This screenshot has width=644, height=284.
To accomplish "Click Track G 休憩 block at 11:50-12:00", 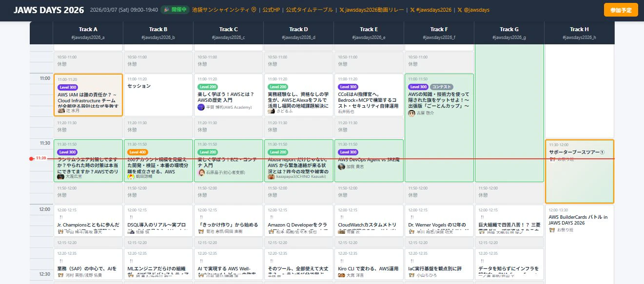I will pos(509,193).
